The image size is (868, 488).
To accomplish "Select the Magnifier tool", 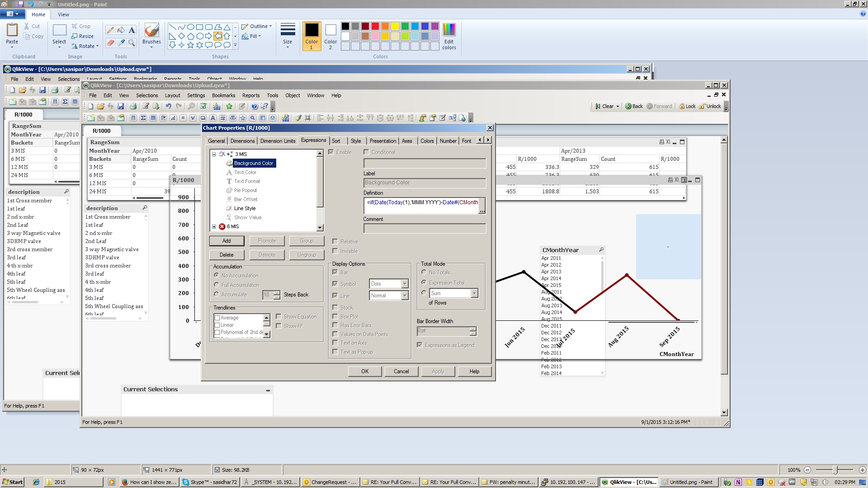I will pyautogui.click(x=132, y=42).
